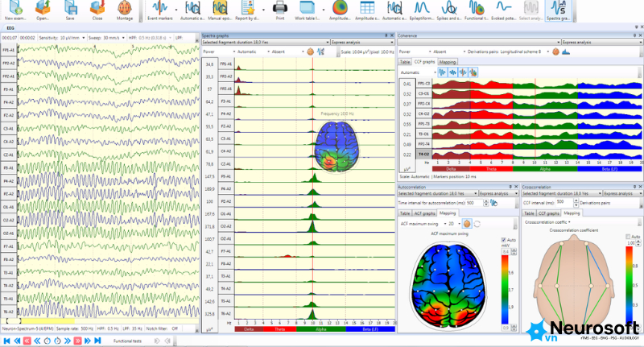Print the examination
The image size is (644, 347).
pyautogui.click(x=280, y=10)
